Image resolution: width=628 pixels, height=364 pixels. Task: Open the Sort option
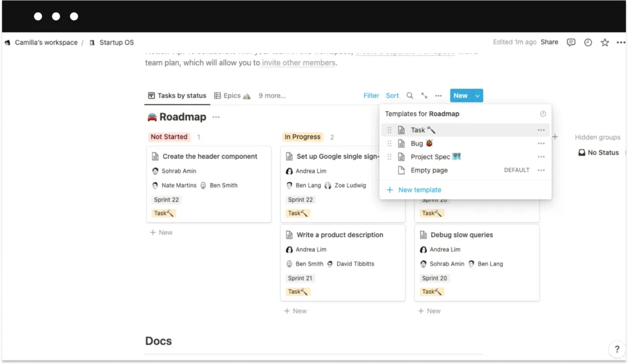point(392,96)
